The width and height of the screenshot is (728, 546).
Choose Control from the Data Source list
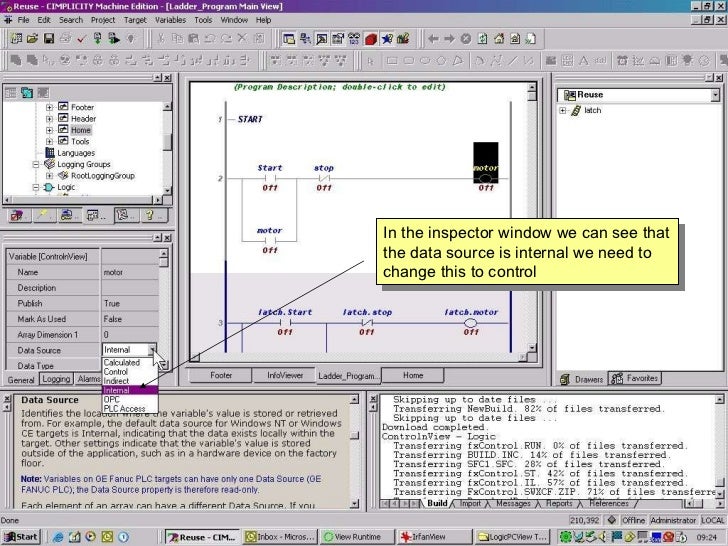(x=117, y=372)
